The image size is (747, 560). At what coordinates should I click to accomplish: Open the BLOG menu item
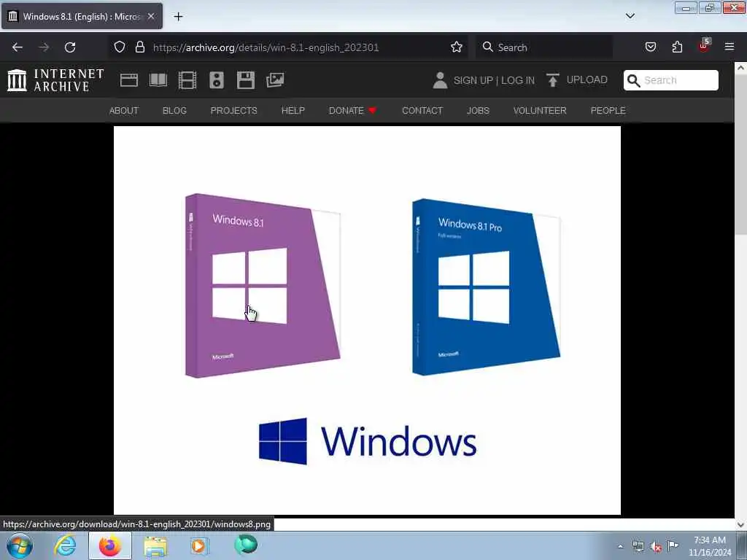(x=174, y=111)
